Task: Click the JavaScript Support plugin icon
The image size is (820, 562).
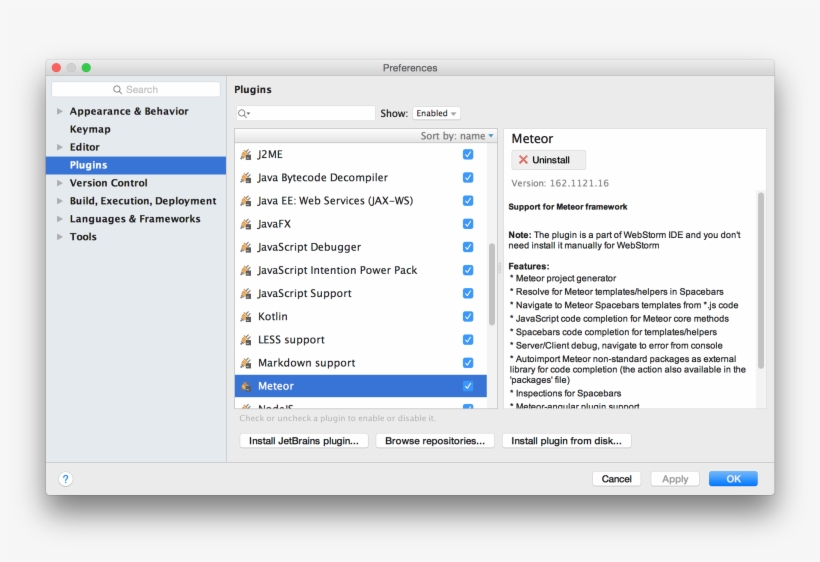Action: coord(246,293)
